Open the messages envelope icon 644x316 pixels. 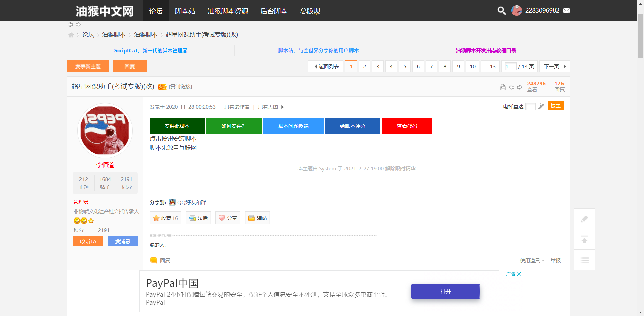566,11
